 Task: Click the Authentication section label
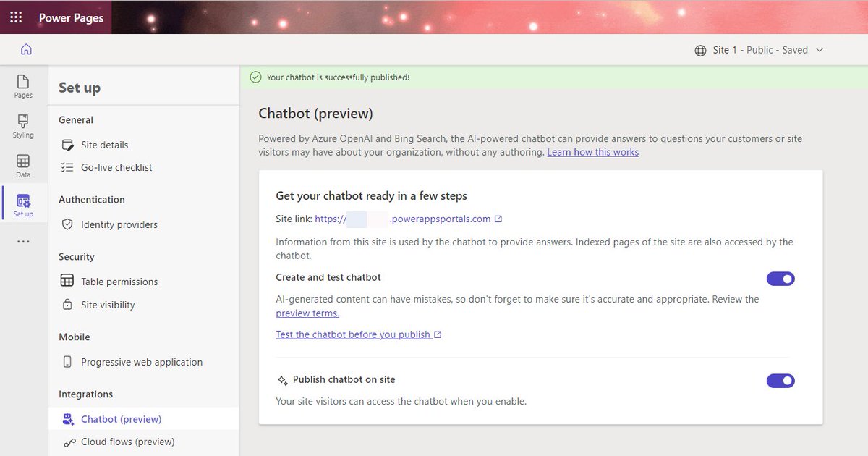[92, 200]
